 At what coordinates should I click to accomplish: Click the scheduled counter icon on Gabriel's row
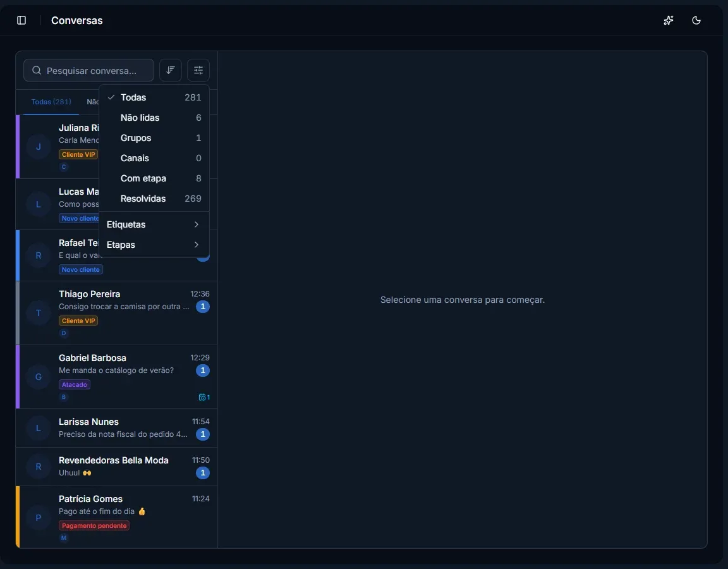coord(204,397)
